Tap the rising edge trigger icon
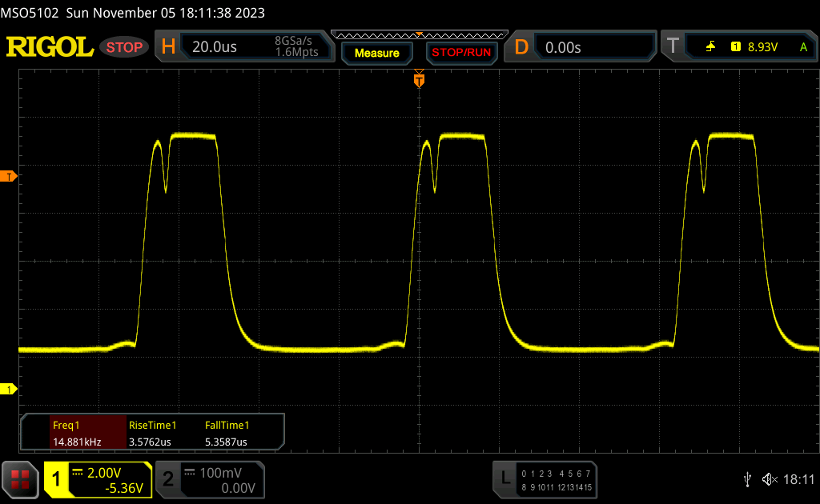The width and height of the screenshot is (820, 504). click(x=710, y=47)
